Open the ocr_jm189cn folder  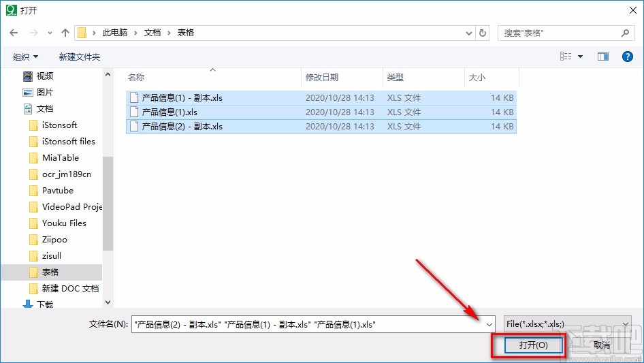[x=66, y=174]
